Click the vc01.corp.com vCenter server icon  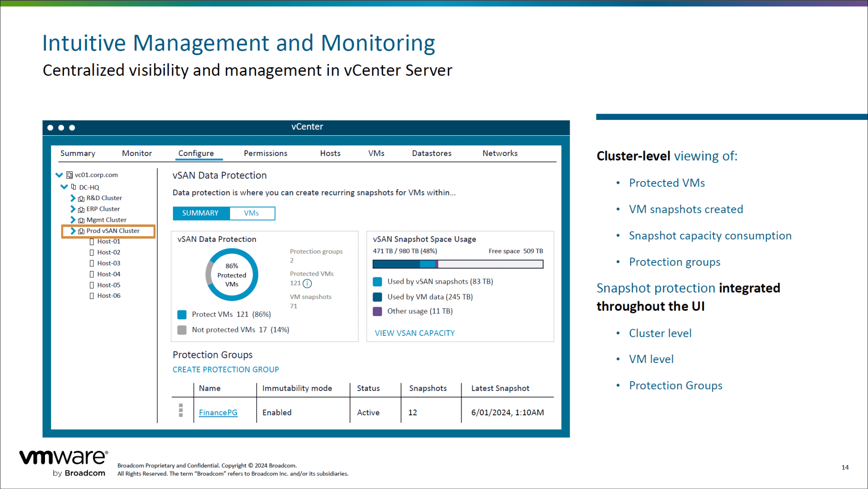pyautogui.click(x=70, y=175)
